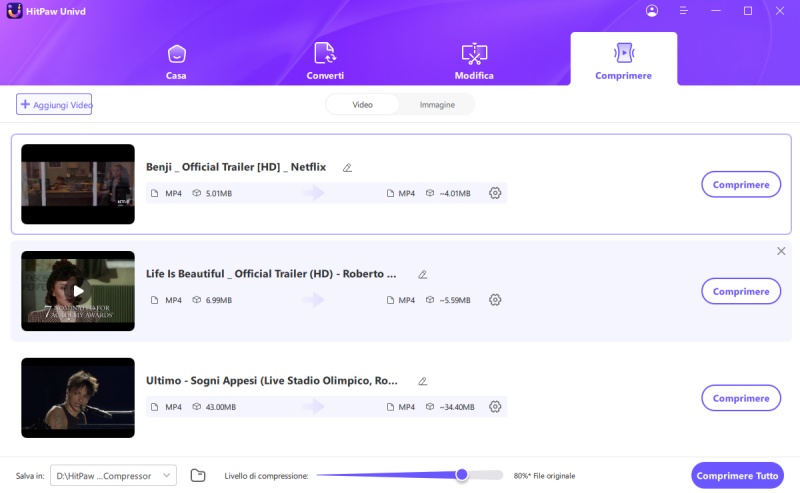
Task: Compress the Life Is Beautiful trailer
Action: tap(741, 291)
